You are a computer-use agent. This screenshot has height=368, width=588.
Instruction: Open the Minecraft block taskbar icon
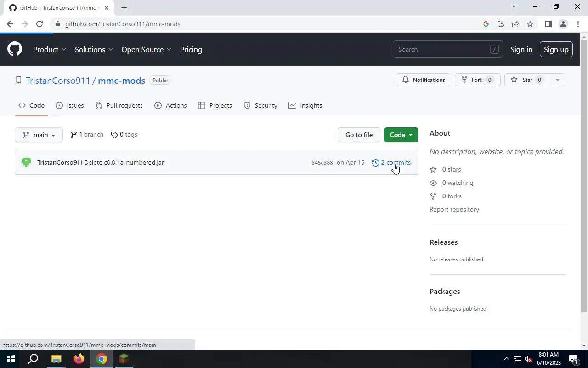click(124, 359)
